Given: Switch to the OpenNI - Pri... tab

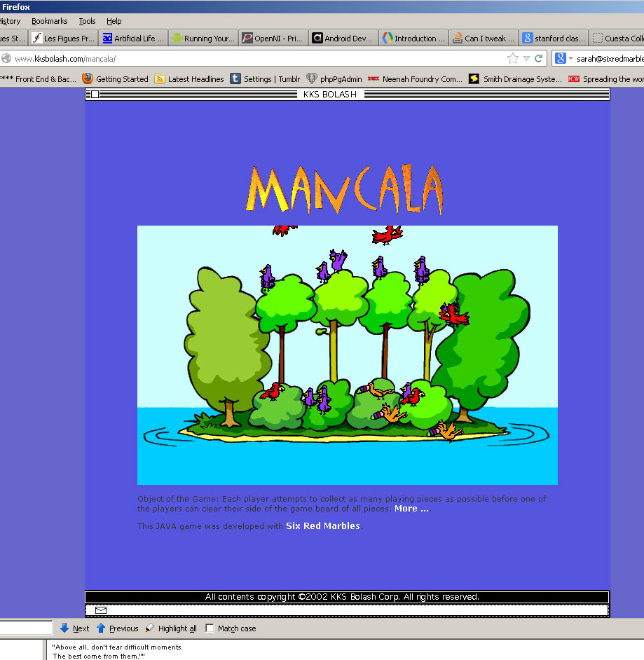Looking at the screenshot, I should pos(273,39).
